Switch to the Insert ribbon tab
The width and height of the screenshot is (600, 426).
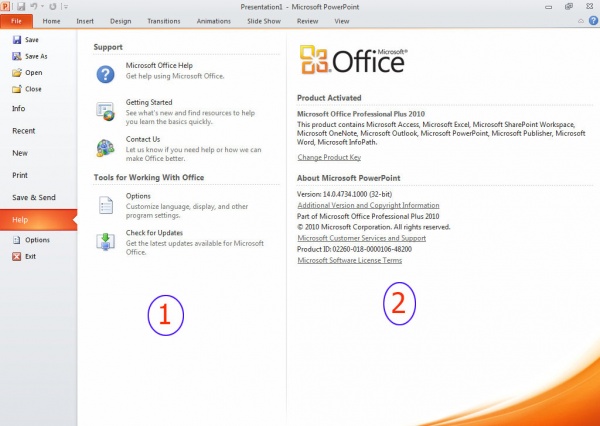(85, 21)
